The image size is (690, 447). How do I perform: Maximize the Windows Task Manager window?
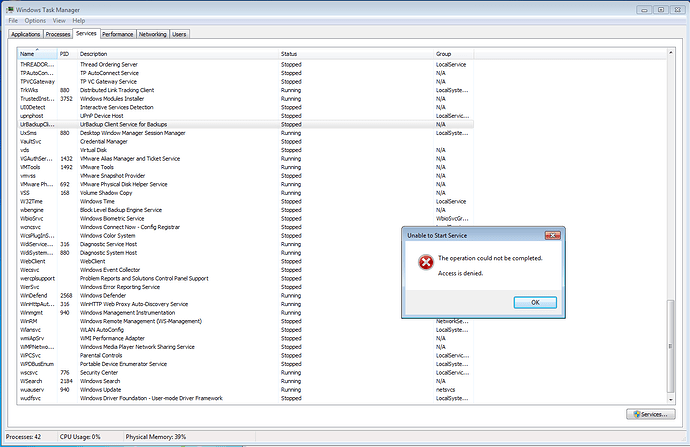click(x=661, y=10)
